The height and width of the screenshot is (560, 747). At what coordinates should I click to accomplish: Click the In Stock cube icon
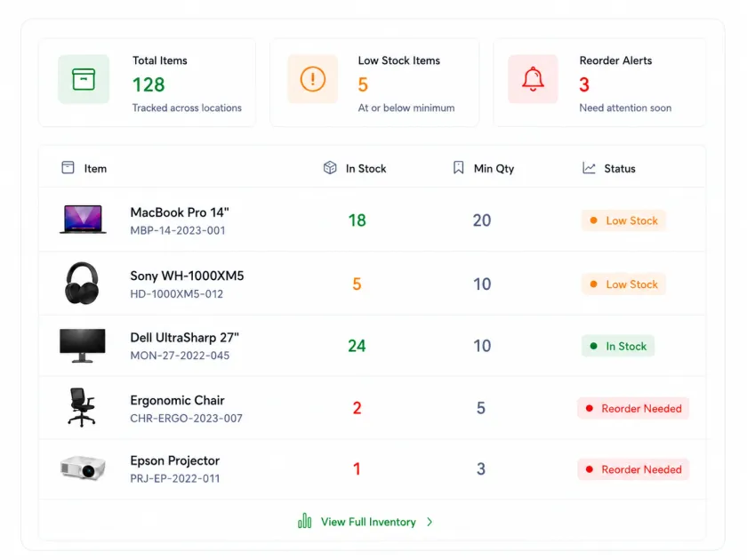coord(330,168)
